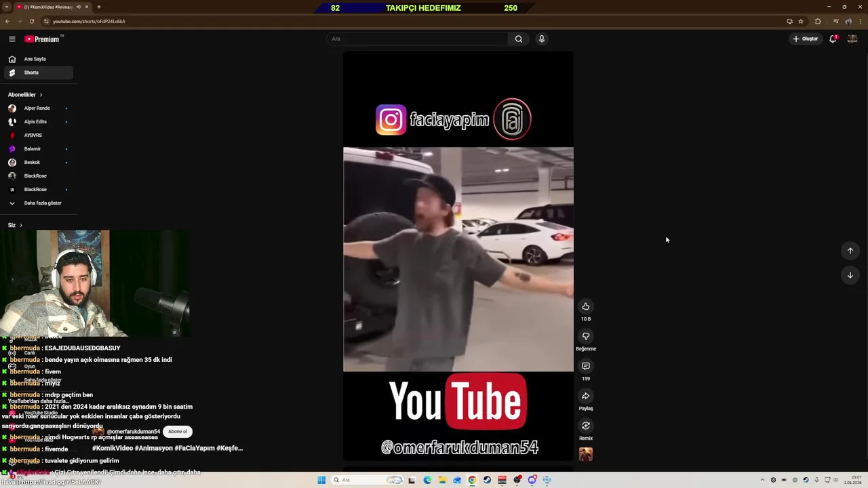Viewport: 868px width, 488px height.
Task: Subscribe with Abone ol button
Action: pyautogui.click(x=178, y=432)
